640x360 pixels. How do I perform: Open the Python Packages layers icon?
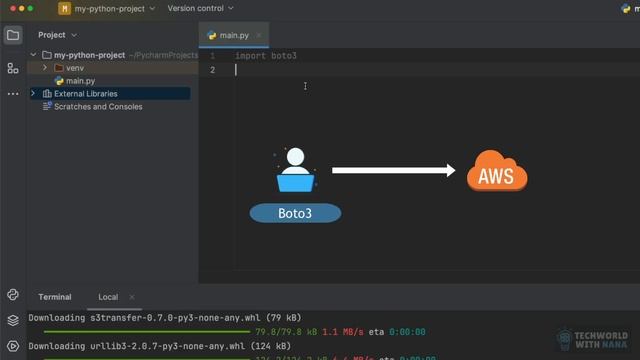13,320
